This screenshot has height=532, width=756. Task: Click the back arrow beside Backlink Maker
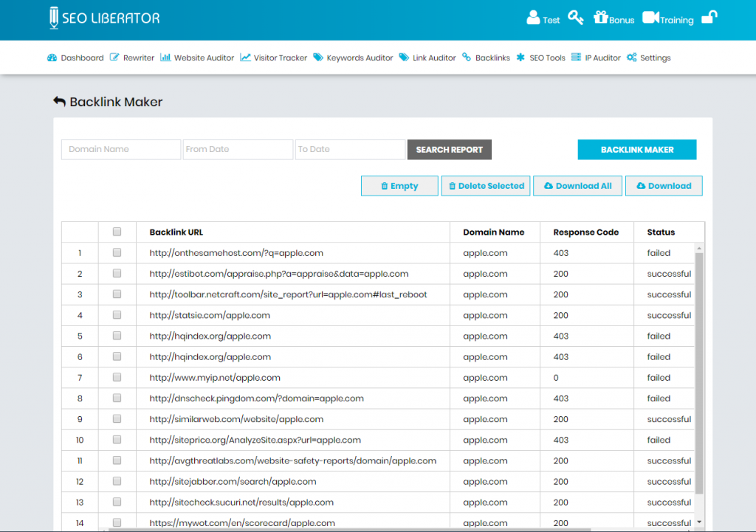coord(59,102)
